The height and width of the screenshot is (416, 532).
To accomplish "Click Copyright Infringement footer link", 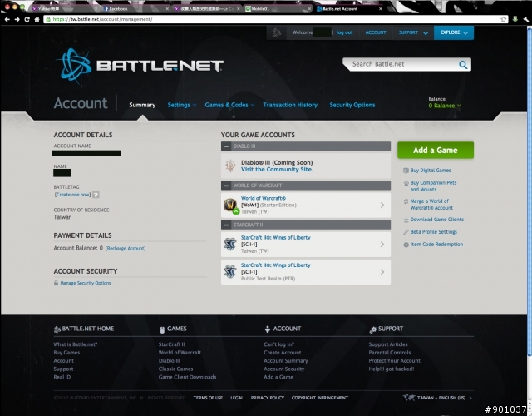I will pos(319,398).
